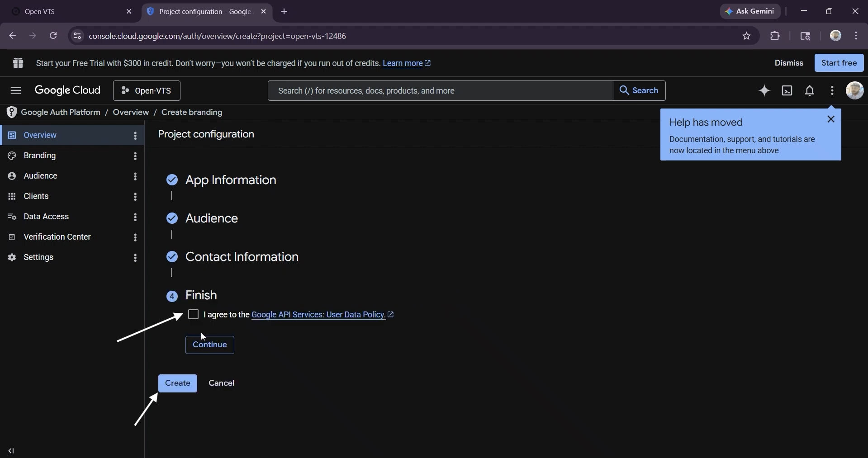Open the more options menu for Verification Center
This screenshot has height=458, width=868.
135,237
